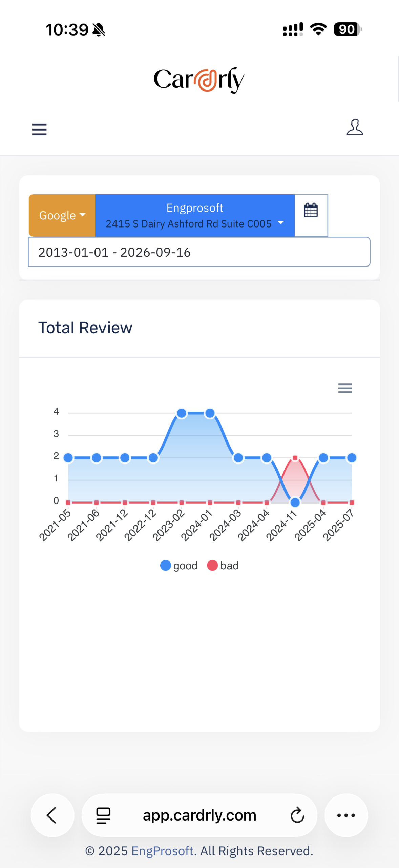Reload the page with refresh icon
This screenshot has height=868, width=399.
click(297, 815)
